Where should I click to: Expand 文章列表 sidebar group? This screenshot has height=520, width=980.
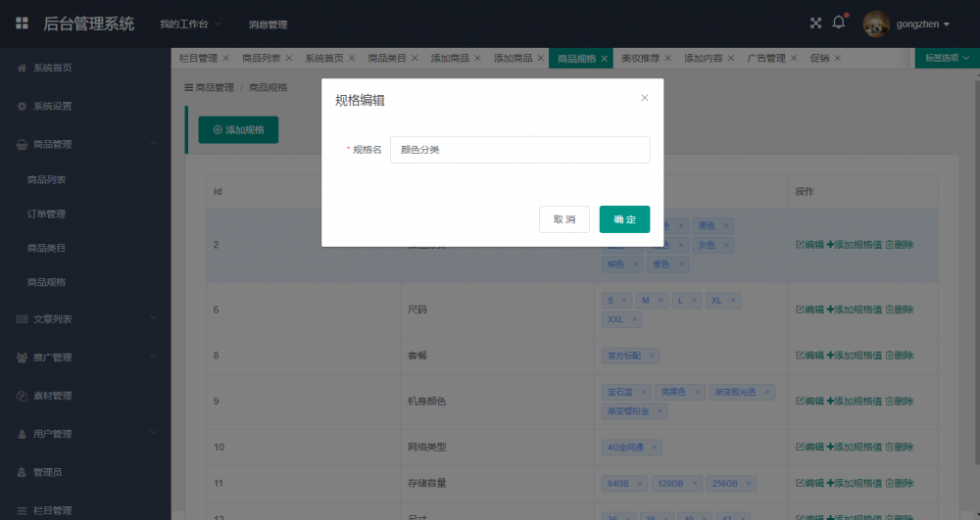(85, 319)
